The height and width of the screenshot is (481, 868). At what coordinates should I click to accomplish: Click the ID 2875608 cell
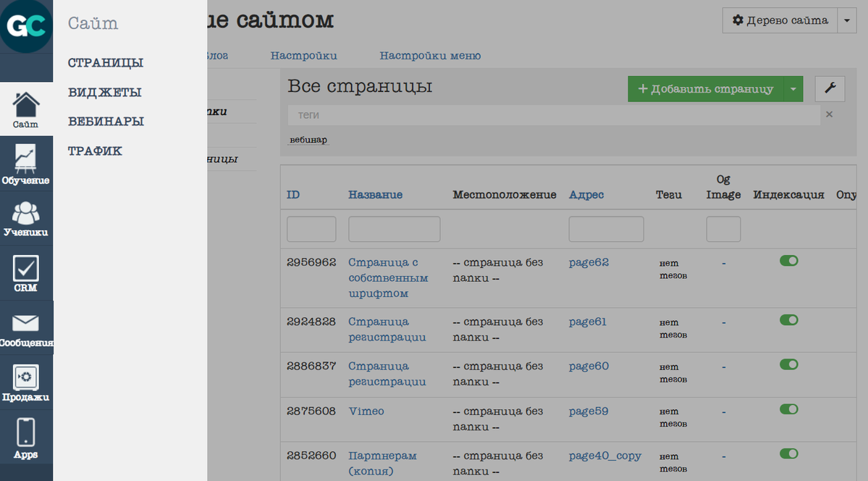[x=311, y=411]
